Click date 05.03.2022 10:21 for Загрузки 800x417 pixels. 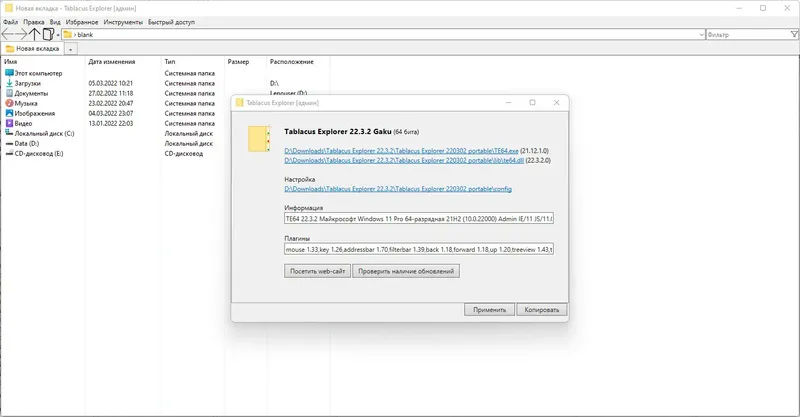pos(111,83)
